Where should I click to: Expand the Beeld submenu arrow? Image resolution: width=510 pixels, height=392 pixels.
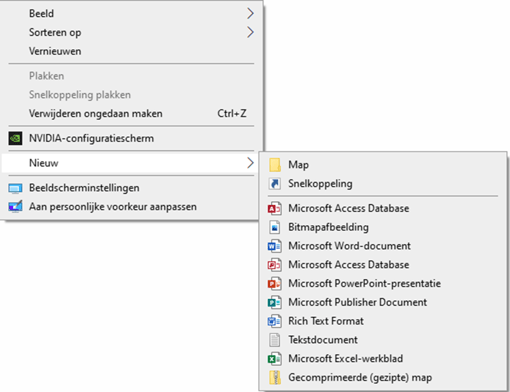click(x=250, y=13)
